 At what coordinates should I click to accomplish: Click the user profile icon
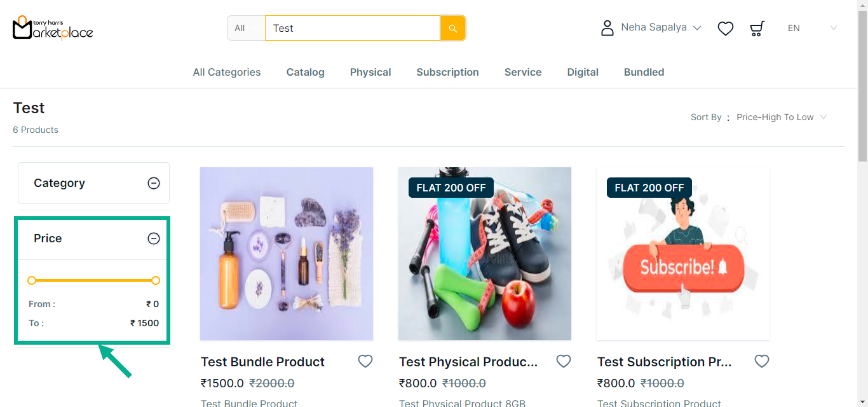click(x=607, y=28)
